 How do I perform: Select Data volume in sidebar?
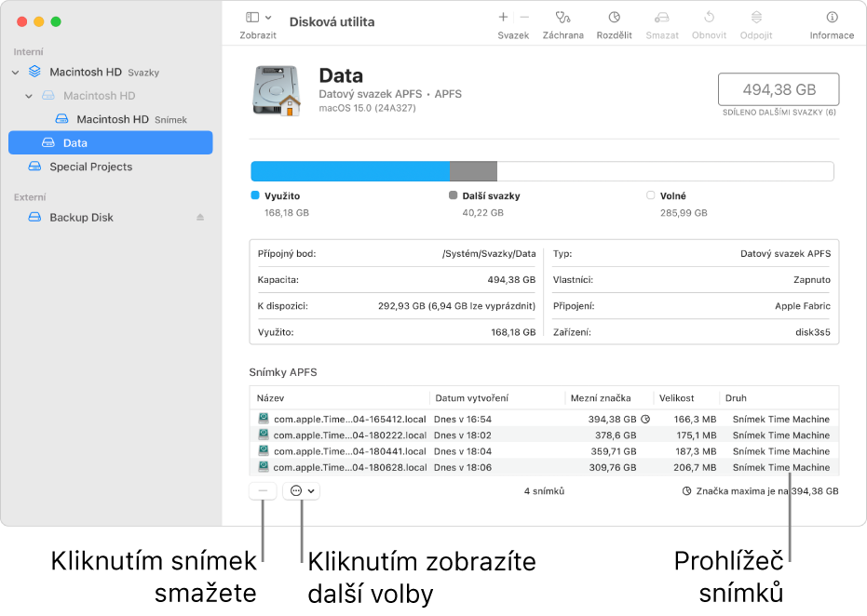tap(111, 142)
